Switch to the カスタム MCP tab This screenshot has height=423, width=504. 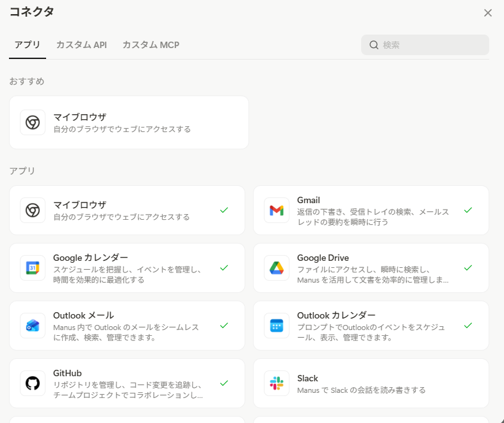(150, 45)
